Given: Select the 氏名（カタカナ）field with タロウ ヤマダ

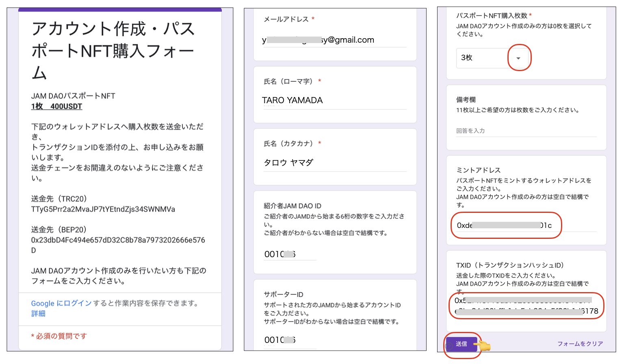Looking at the screenshot, I should 334,163.
